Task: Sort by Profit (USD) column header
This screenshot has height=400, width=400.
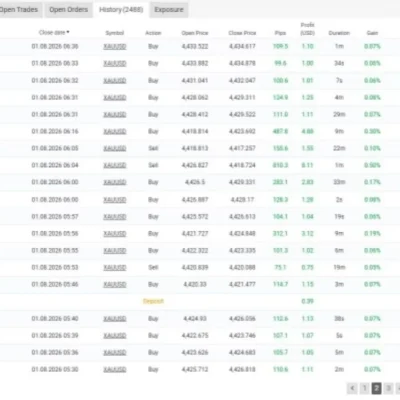Action: [x=307, y=29]
